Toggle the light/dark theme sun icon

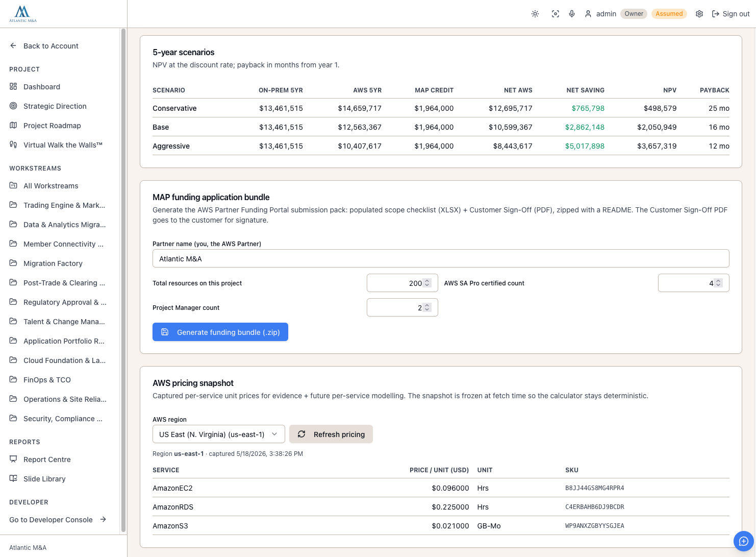535,14
